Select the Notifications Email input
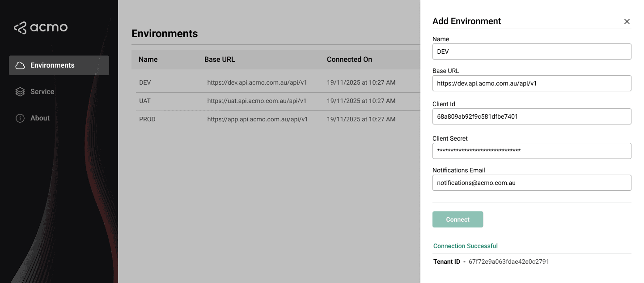Image resolution: width=644 pixels, height=283 pixels. tap(531, 183)
